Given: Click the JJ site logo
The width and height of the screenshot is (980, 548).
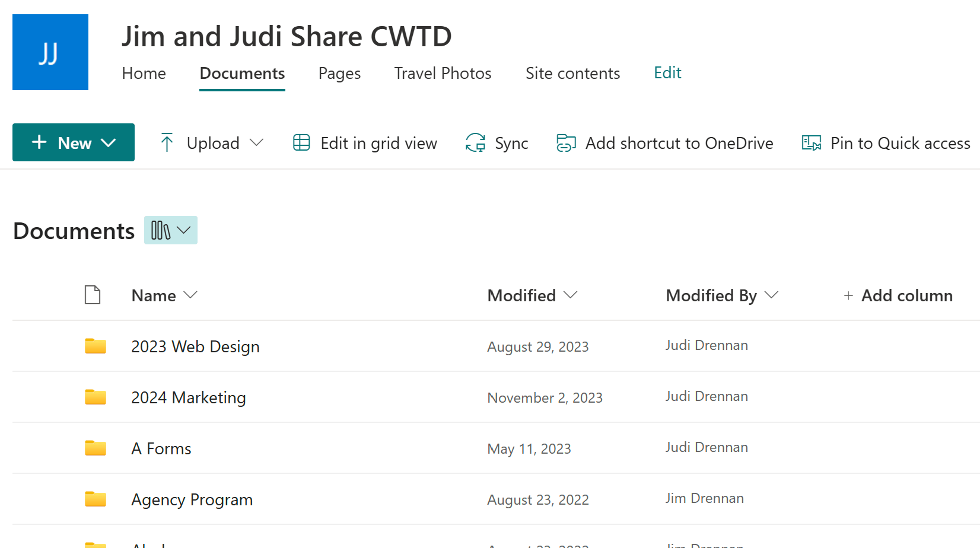Looking at the screenshot, I should point(50,52).
